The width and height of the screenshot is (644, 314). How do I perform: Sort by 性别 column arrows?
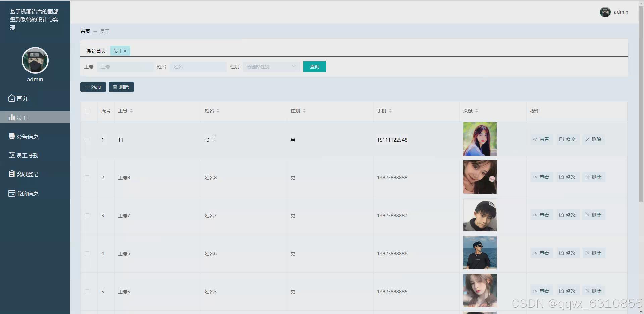pyautogui.click(x=304, y=111)
